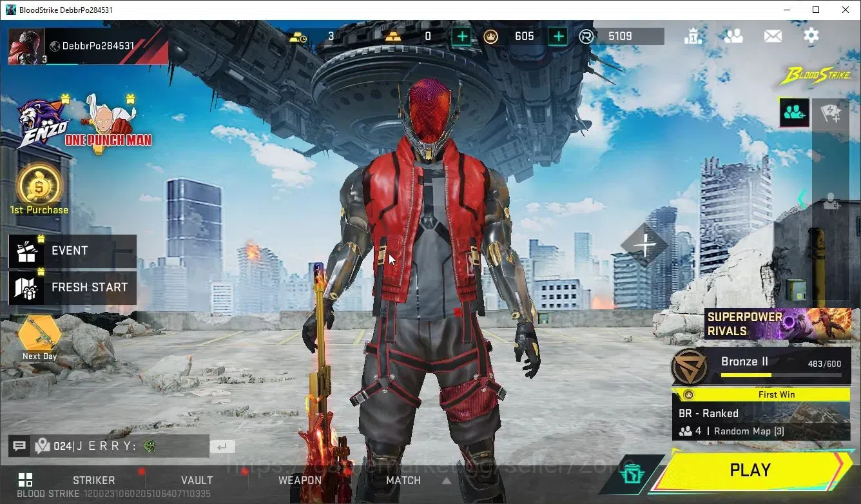Open the EVENT menu
This screenshot has height=504, width=861.
tap(72, 251)
